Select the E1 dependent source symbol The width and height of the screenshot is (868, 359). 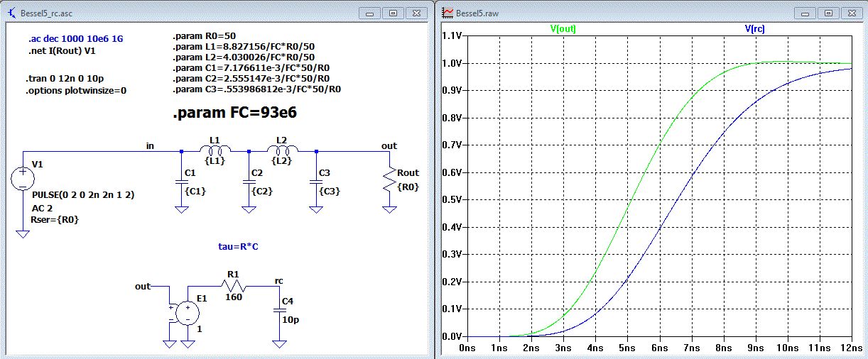188,313
